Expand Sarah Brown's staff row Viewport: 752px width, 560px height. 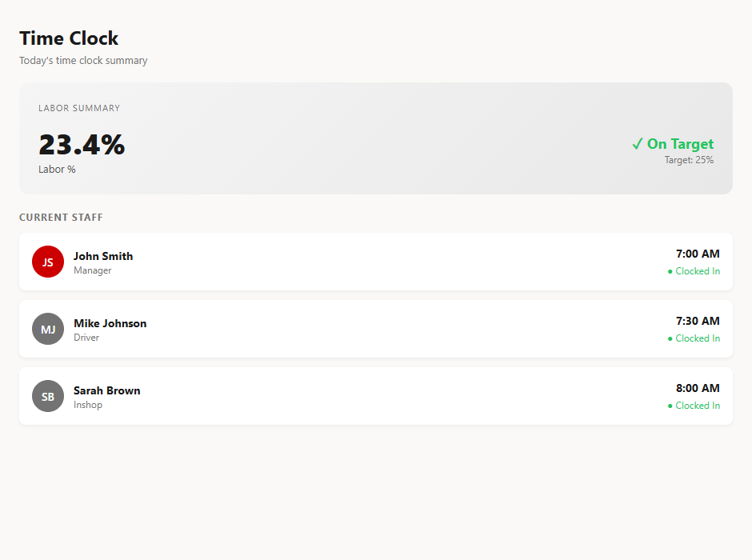point(376,396)
